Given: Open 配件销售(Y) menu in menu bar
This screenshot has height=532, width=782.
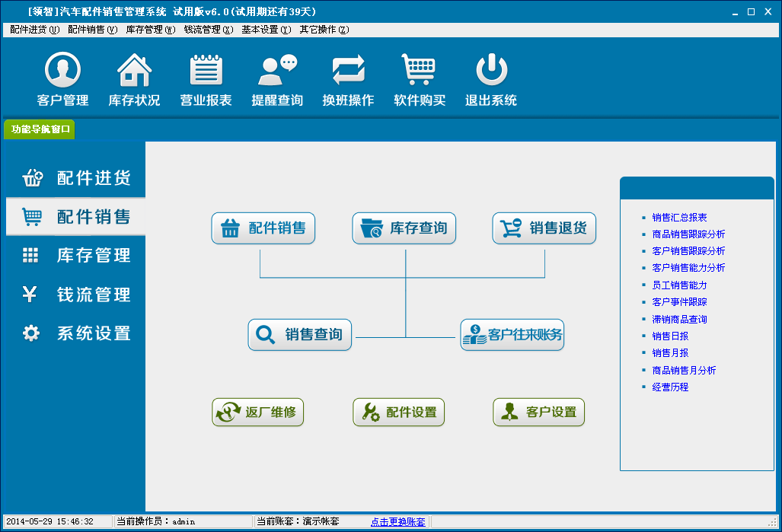Looking at the screenshot, I should click(92, 30).
